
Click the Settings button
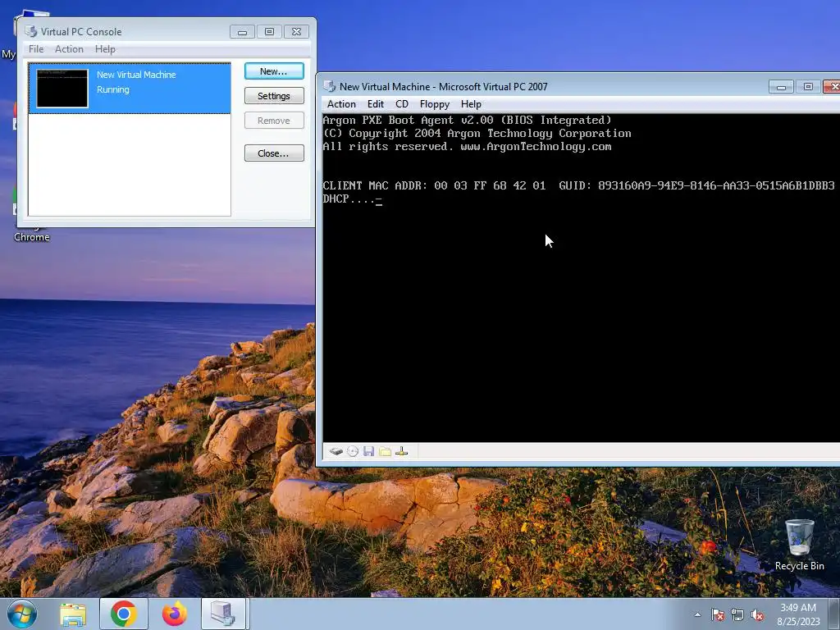pos(274,96)
